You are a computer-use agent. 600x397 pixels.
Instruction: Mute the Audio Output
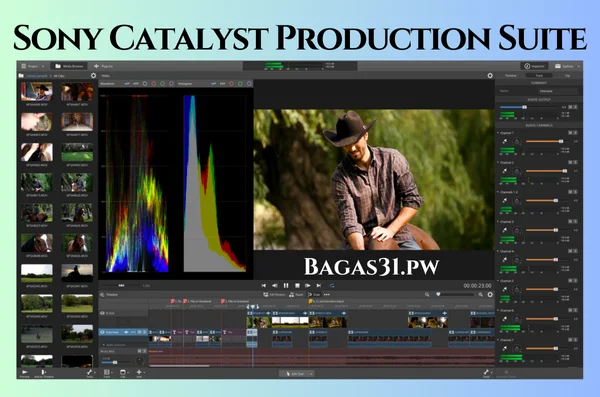[570, 107]
